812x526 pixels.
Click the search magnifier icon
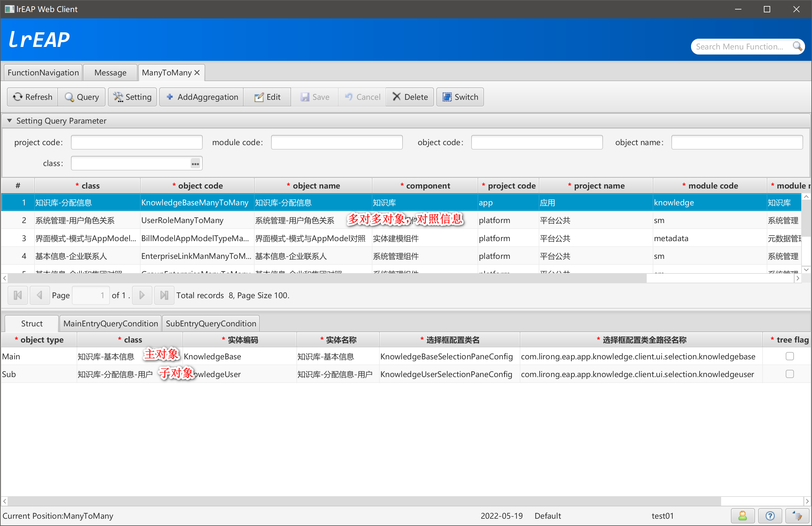(x=797, y=46)
